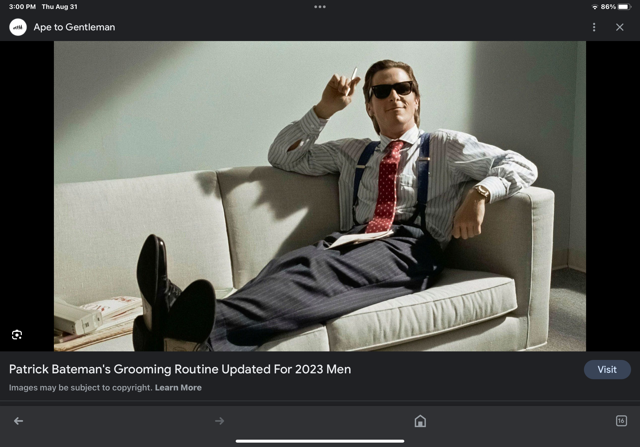Open the tab switcher showing 16 tabs

coord(621,421)
